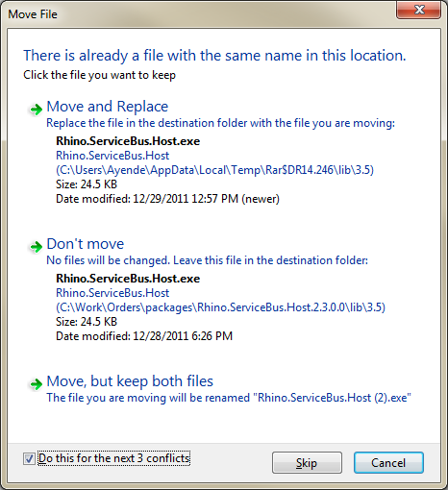This screenshot has height=490, width=448.
Task: Click the destination Rhino.ServiceBus.Host.exe file name
Action: coord(128,279)
